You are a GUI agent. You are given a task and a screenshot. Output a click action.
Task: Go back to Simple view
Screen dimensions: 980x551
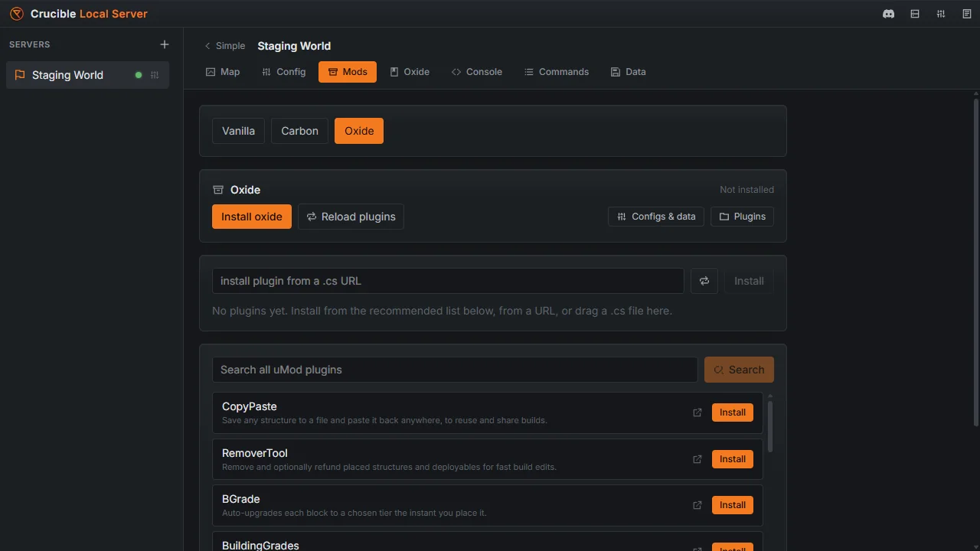pyautogui.click(x=224, y=46)
